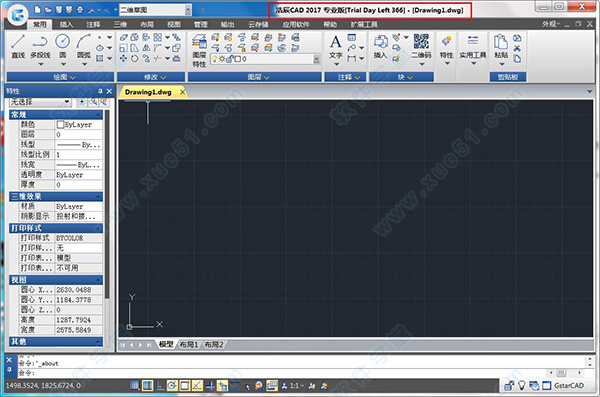This screenshot has width=600, height=397.
Task: Click the transparency (透明度) ByLayer field
Action: (79, 175)
